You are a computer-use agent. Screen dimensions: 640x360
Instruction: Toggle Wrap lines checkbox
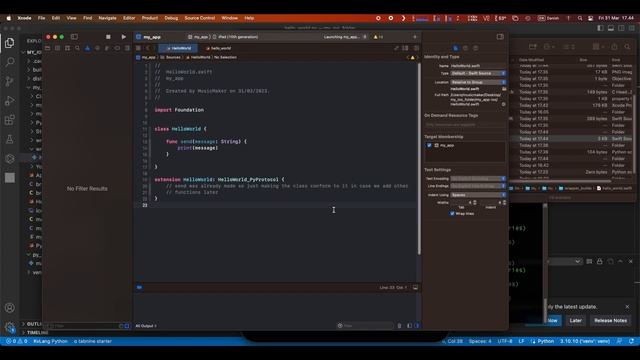coord(452,213)
